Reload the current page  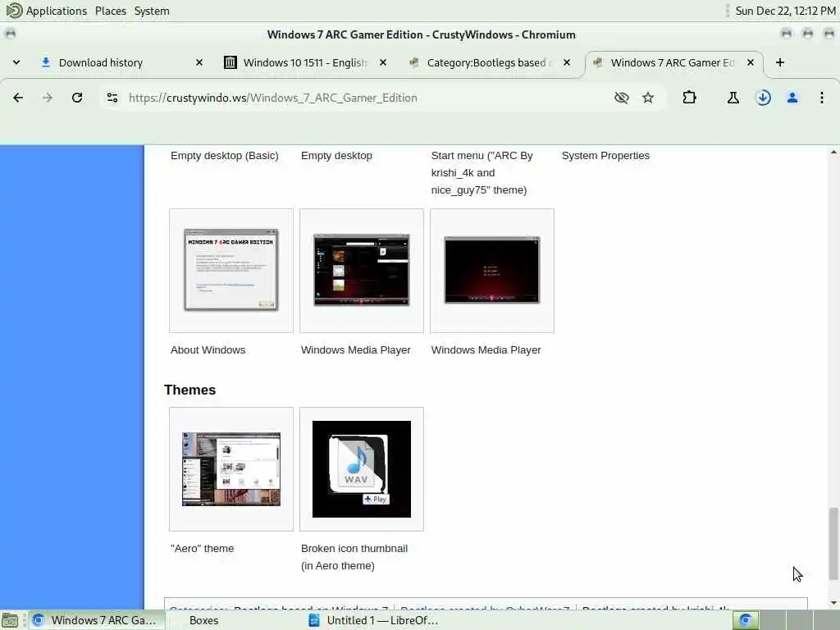77,98
